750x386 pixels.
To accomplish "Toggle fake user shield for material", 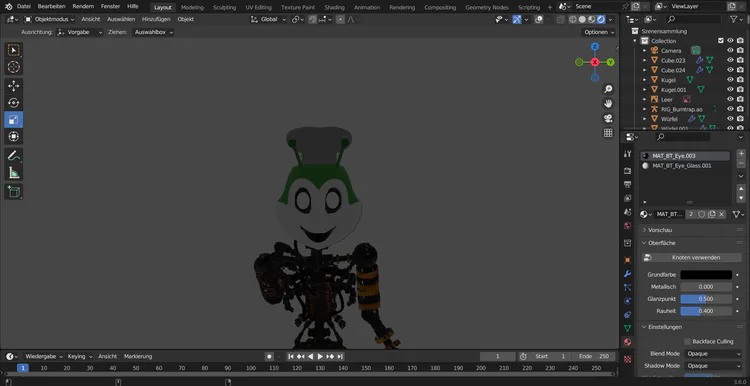I will click(702, 214).
